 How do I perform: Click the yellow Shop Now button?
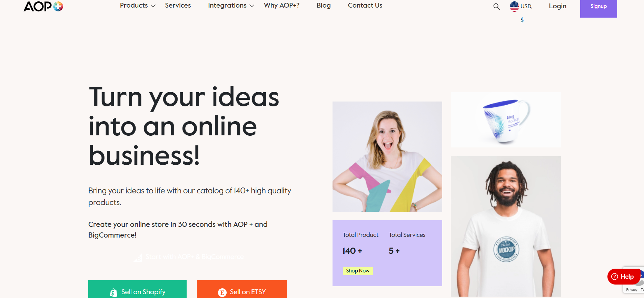[x=358, y=271]
